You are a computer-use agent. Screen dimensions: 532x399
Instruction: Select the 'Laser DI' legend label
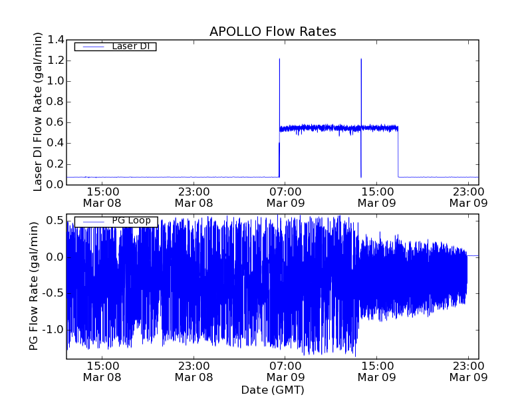click(131, 46)
